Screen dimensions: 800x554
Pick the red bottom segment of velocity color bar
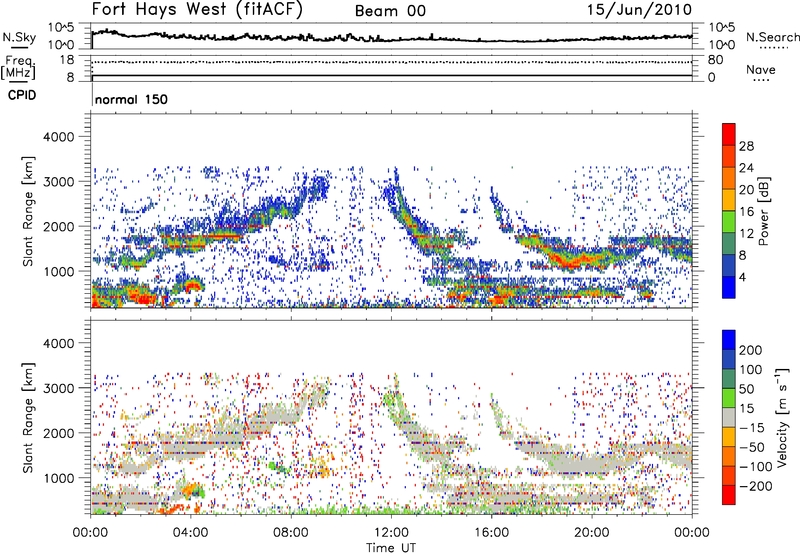[729, 495]
